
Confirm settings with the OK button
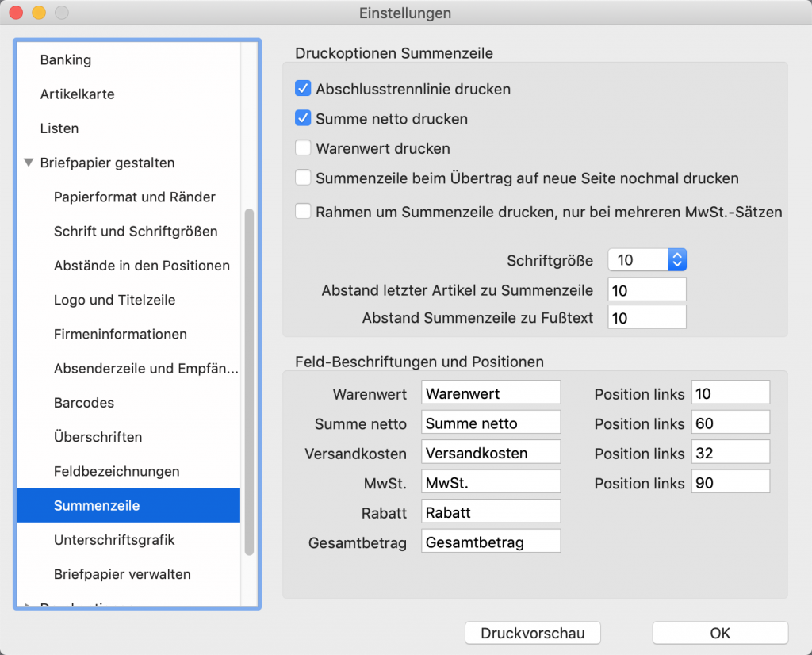[720, 633]
